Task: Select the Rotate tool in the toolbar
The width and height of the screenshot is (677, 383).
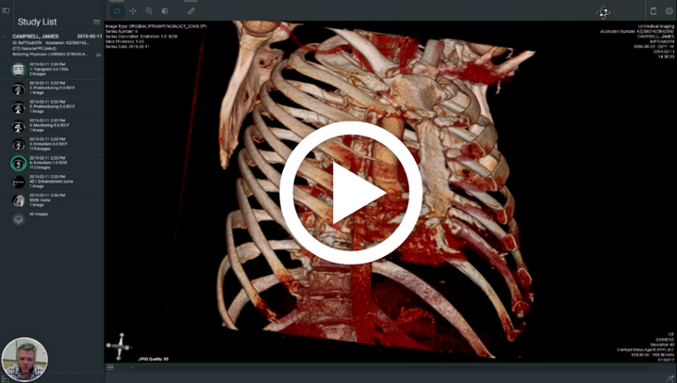Action: (117, 11)
